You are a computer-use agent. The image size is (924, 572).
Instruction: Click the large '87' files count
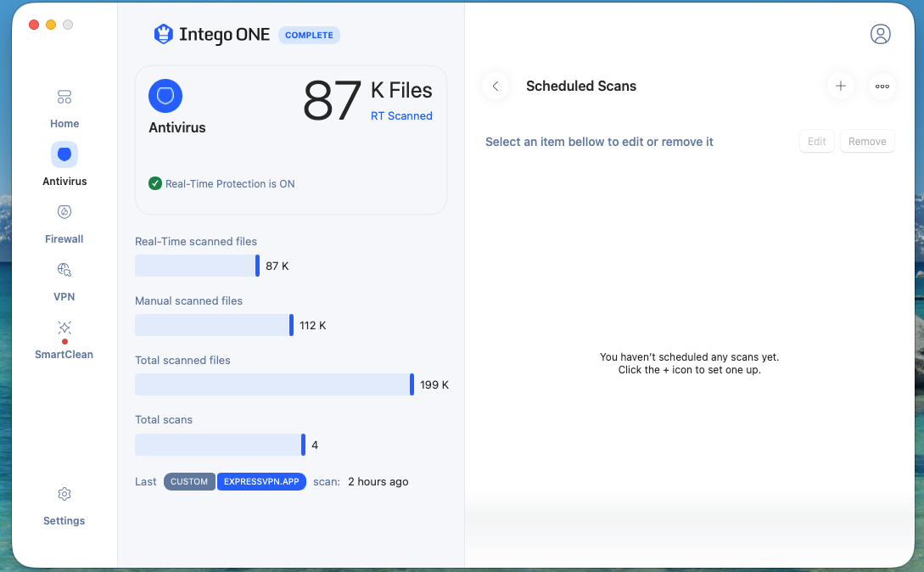point(332,101)
